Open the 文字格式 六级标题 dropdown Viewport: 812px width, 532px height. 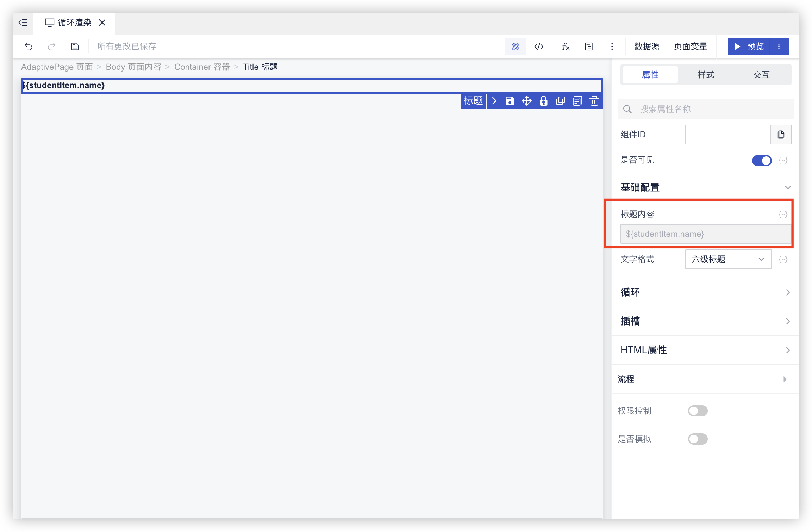click(728, 260)
